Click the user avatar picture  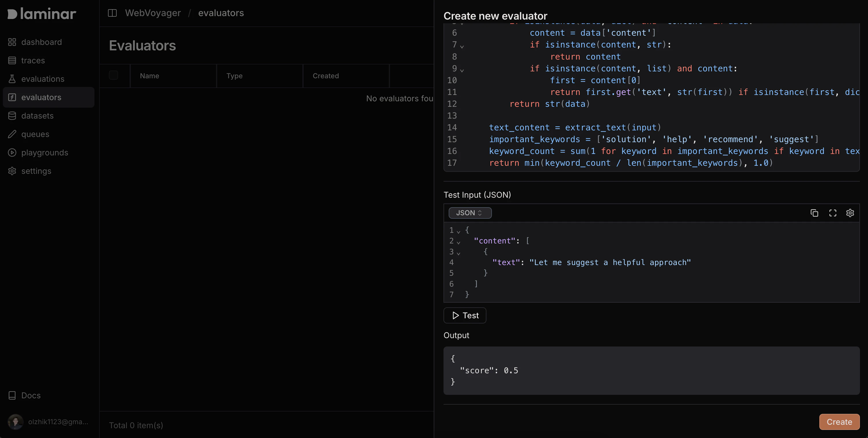pyautogui.click(x=16, y=422)
